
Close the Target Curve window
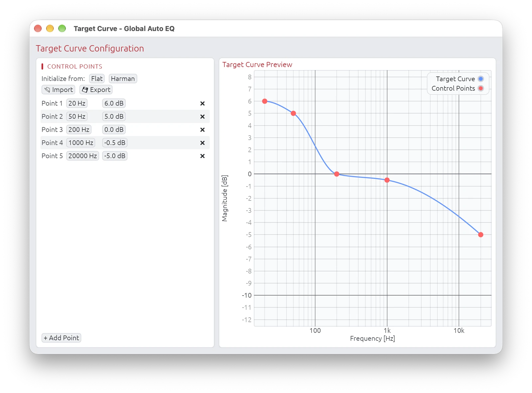[38, 29]
